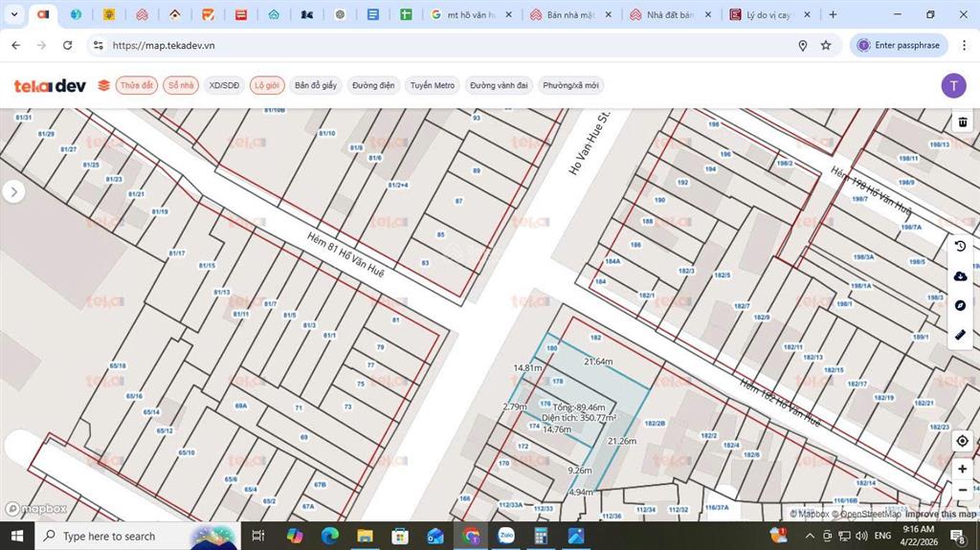The height and width of the screenshot is (550, 980).
Task: Reload the page
Action: pyautogui.click(x=68, y=45)
